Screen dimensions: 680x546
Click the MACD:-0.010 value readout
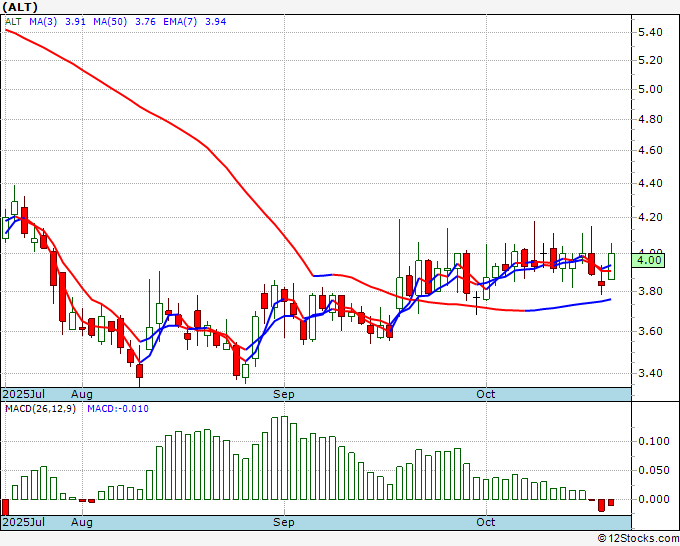116,409
